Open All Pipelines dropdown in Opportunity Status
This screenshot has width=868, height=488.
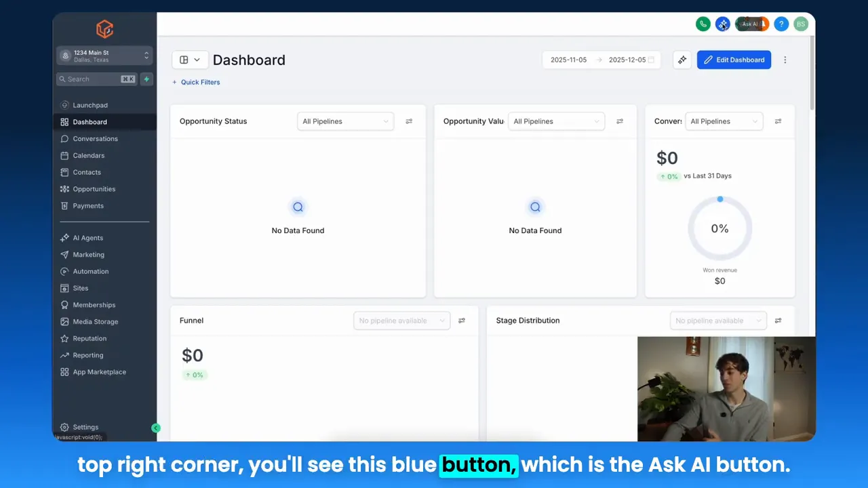click(x=345, y=121)
